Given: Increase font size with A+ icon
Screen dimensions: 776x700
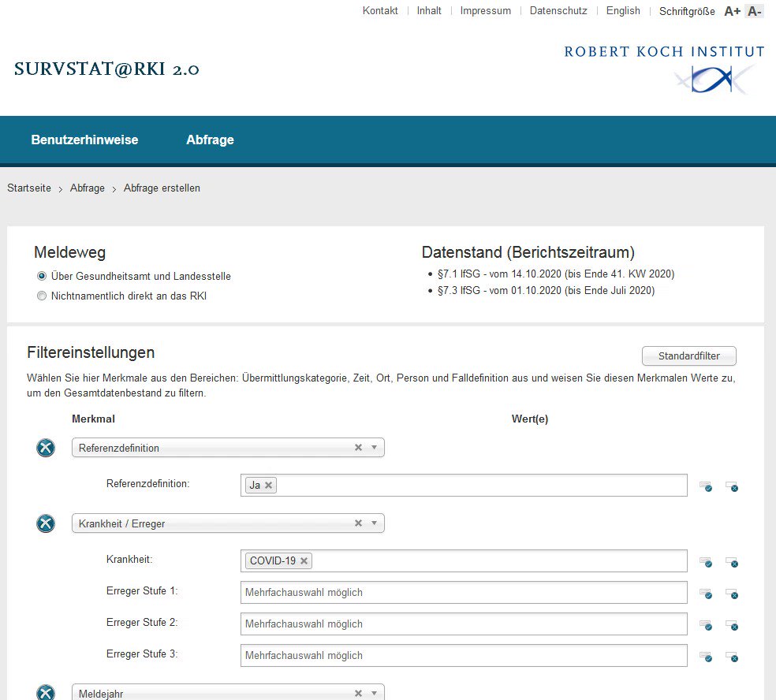Looking at the screenshot, I should click(732, 11).
